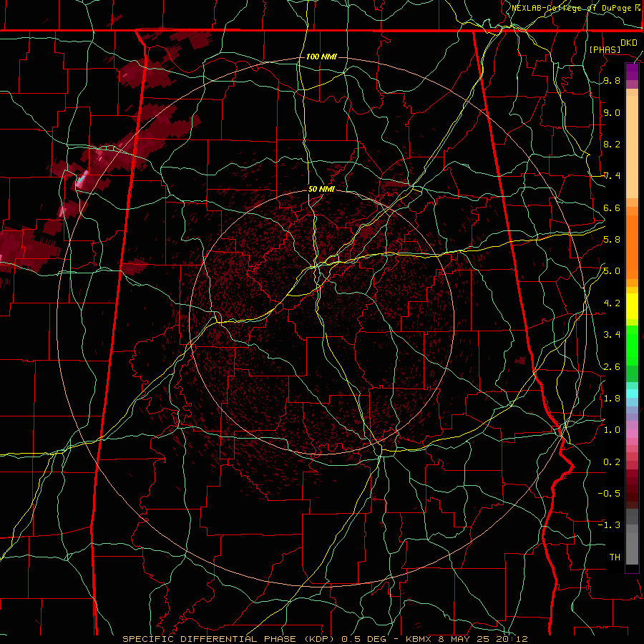Click the 'DKD' legend heading
The width and height of the screenshot is (644, 644).
pos(628,43)
